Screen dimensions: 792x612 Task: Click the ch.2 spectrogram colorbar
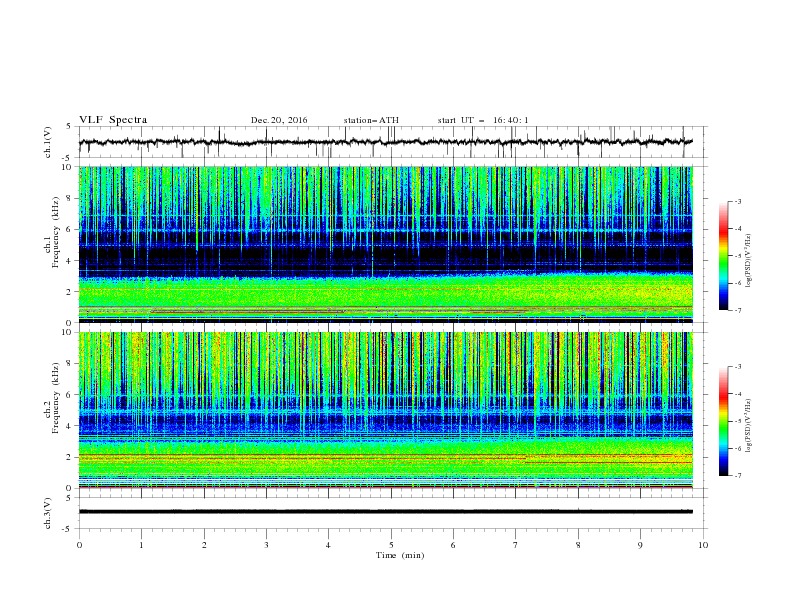click(x=723, y=421)
